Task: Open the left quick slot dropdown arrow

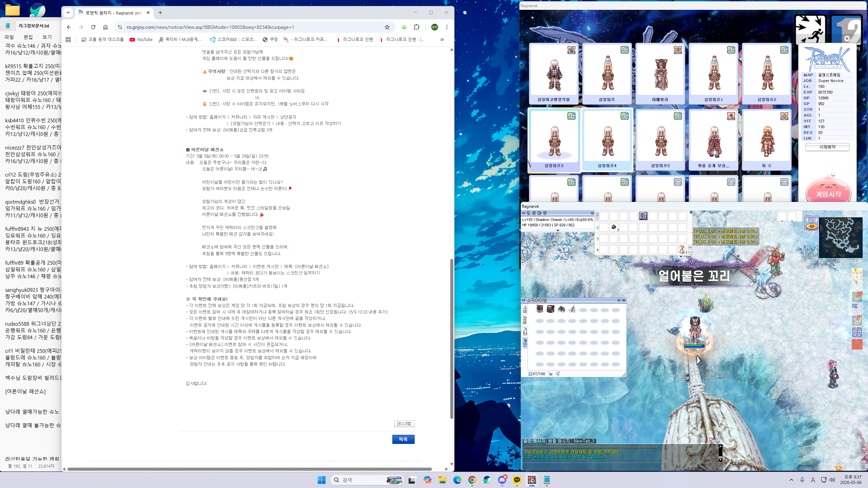Action: (782, 221)
